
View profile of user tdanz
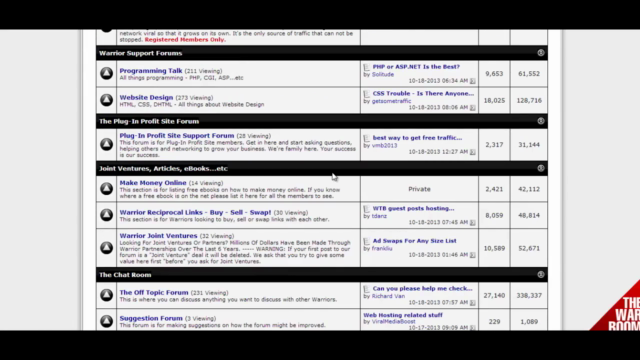(379, 216)
